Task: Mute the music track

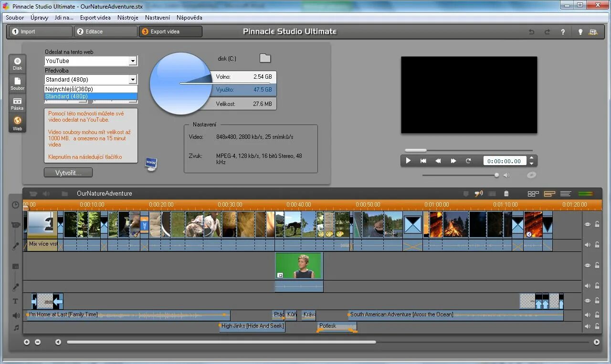Action: [x=588, y=327]
